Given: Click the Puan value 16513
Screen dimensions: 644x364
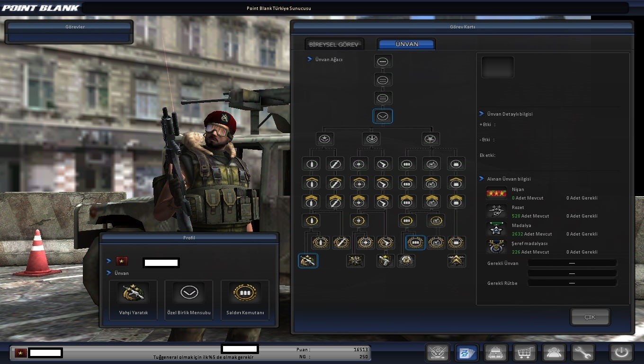Looking at the screenshot, I should tap(360, 350).
